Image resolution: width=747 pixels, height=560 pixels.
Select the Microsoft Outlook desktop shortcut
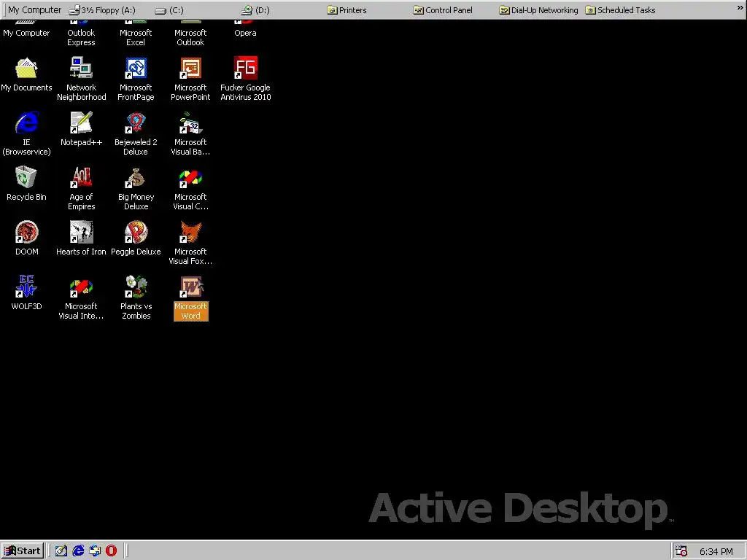point(190,34)
